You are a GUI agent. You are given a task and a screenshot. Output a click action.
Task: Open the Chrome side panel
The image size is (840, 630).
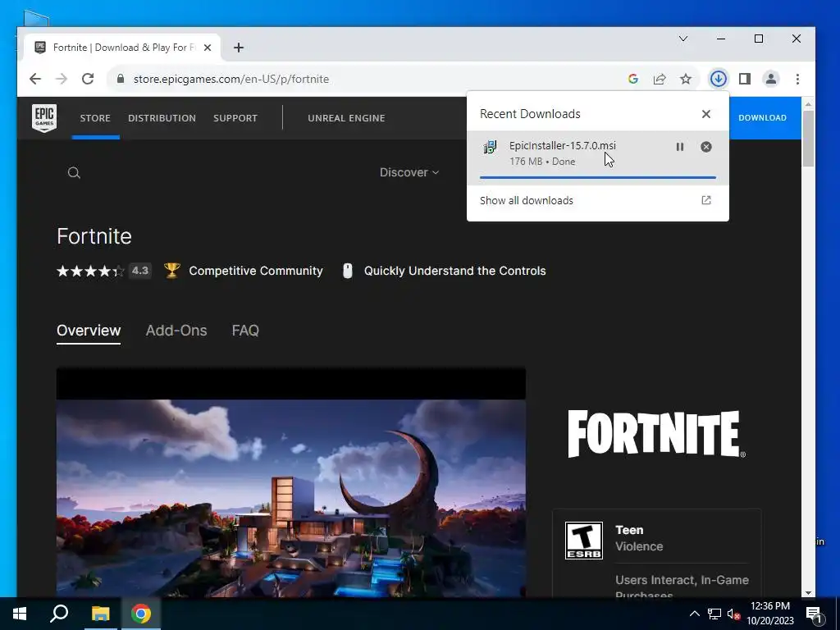coord(745,79)
